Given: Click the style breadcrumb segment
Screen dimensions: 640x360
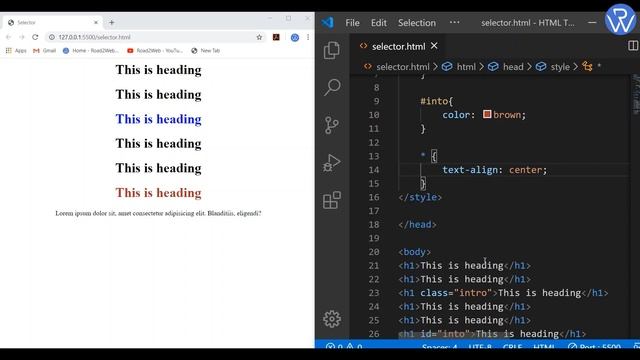Looking at the screenshot, I should click(x=560, y=67).
